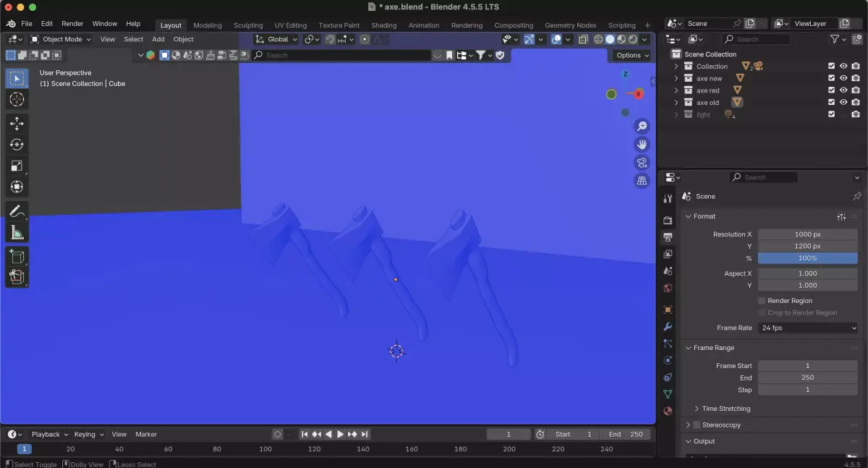
Task: Enable the Stereoscopy checkbox
Action: 697,425
